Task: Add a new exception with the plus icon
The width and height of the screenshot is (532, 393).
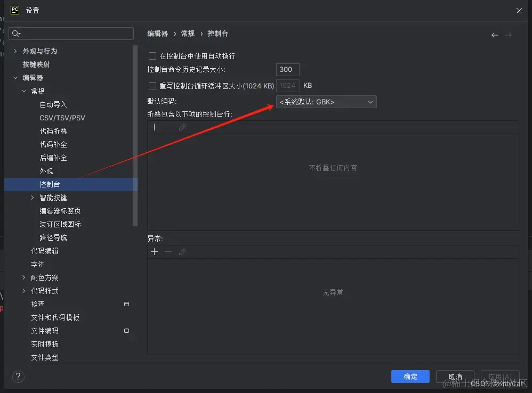Action: pos(154,251)
